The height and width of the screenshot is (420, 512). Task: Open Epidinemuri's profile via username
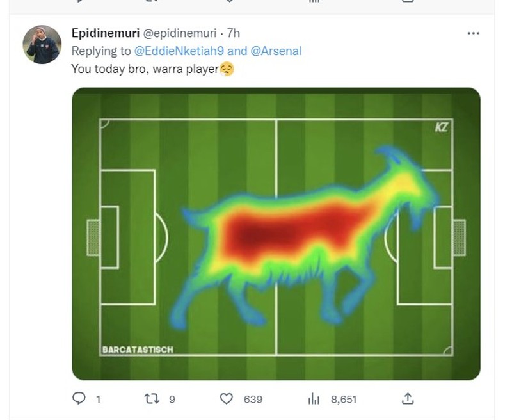point(106,35)
